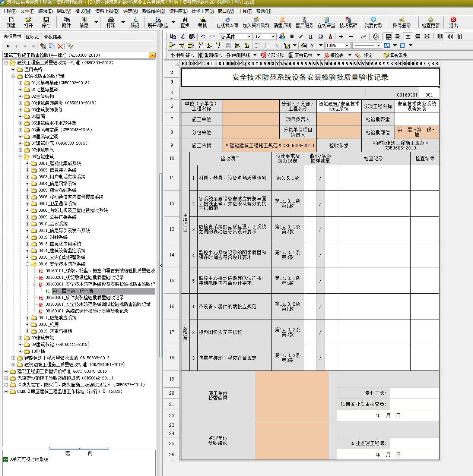This screenshot has width=473, height=476.
Task: Open the font size 15 dropdown
Action: click(x=273, y=37)
